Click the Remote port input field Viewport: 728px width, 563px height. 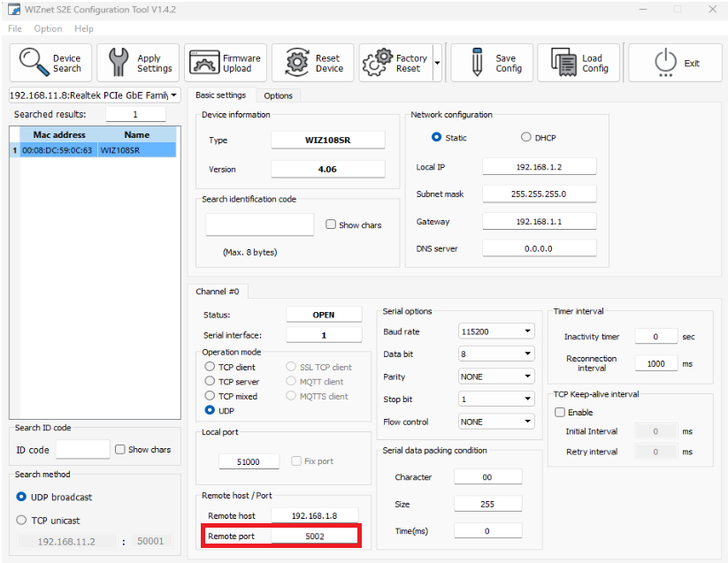point(314,536)
